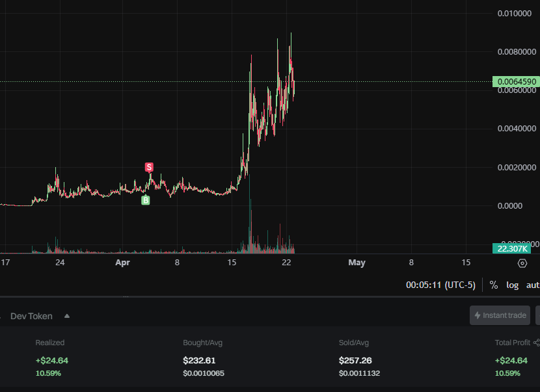Click the red S sell marker
This screenshot has height=392, width=540.
tap(149, 167)
